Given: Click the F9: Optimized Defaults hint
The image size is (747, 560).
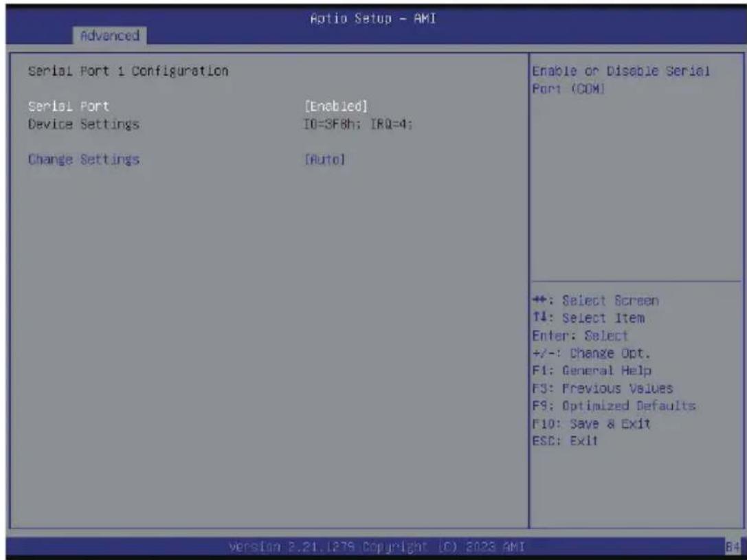Looking at the screenshot, I should pyautogui.click(x=614, y=405).
